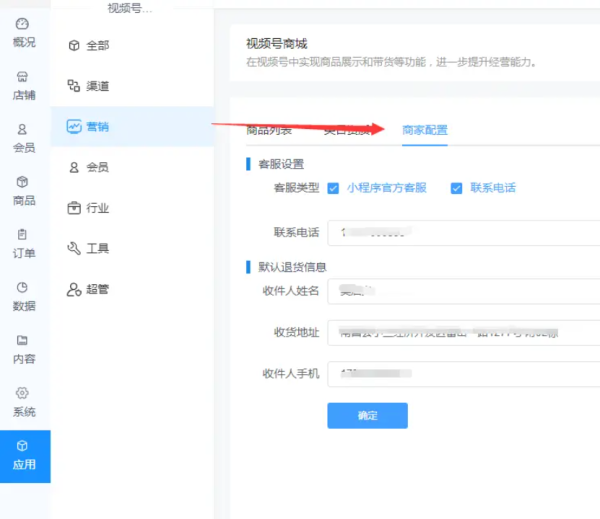Switch to 商家配置 tab
600x519 pixels.
[x=424, y=130]
